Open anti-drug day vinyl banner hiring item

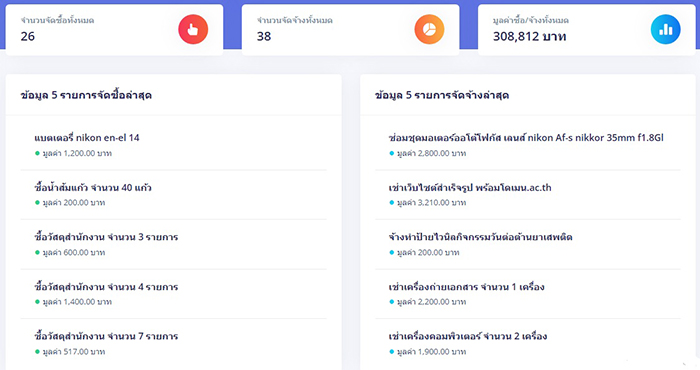click(480, 237)
